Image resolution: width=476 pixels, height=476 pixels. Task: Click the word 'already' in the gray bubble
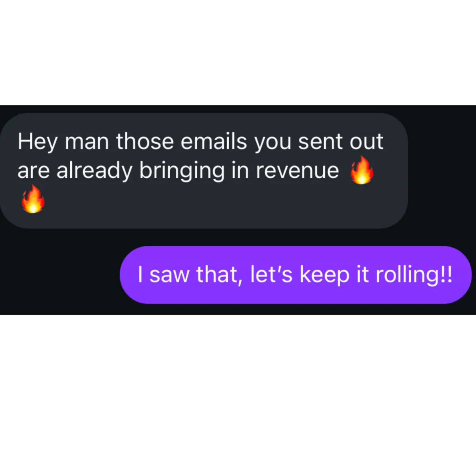coord(94,171)
